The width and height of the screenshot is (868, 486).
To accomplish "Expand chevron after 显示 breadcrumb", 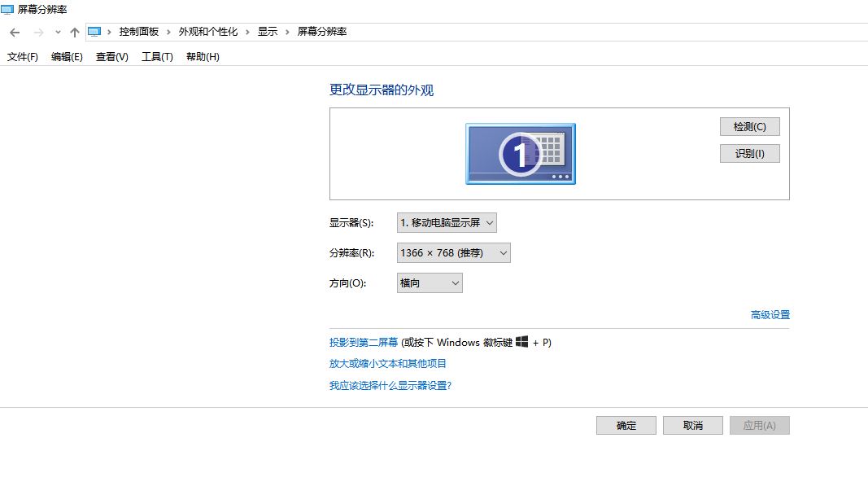I will click(x=287, y=32).
